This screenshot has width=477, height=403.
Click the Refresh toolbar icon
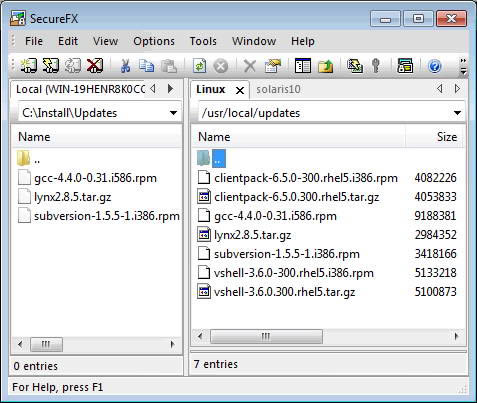pos(200,66)
